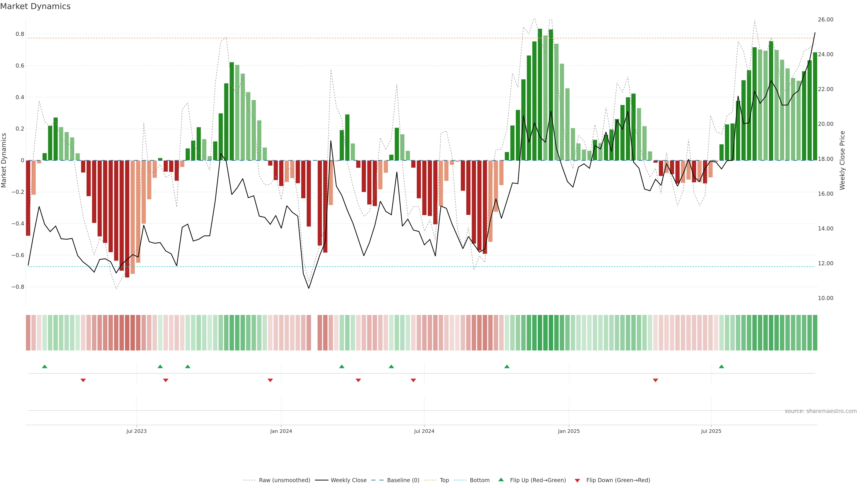This screenshot has width=868, height=488.
Task: Click the Weekly Close Price axis title
Action: point(842,160)
